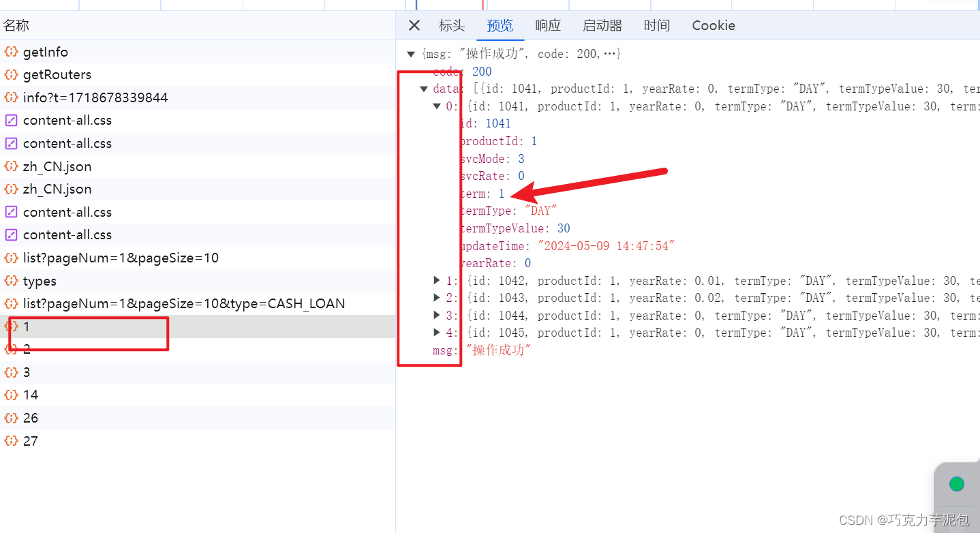
Task: Open the Cookie tab
Action: coord(714,26)
